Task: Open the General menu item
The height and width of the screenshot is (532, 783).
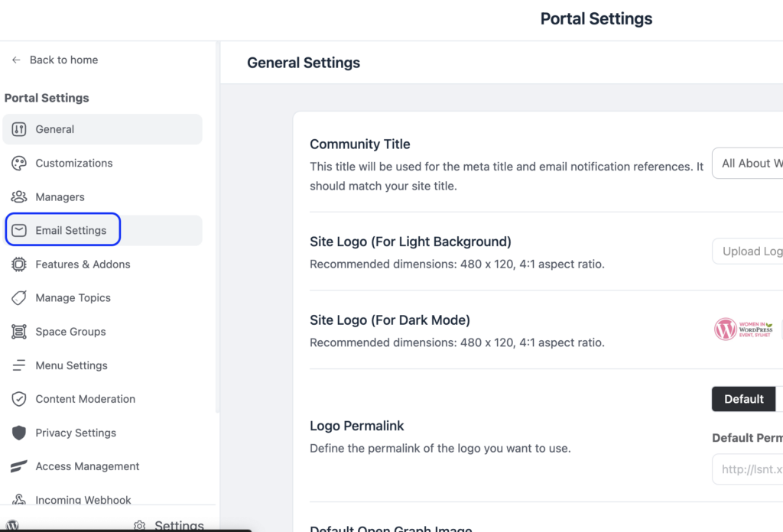Action: 102,129
